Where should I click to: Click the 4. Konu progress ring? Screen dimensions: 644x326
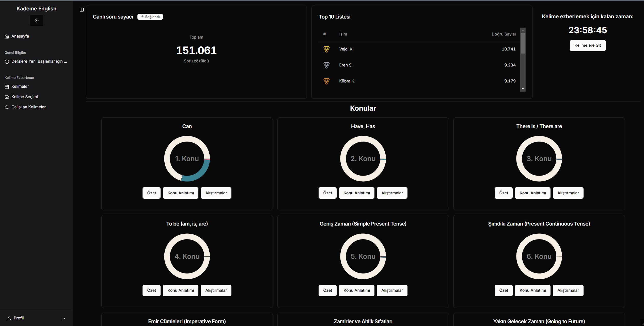pos(187,256)
